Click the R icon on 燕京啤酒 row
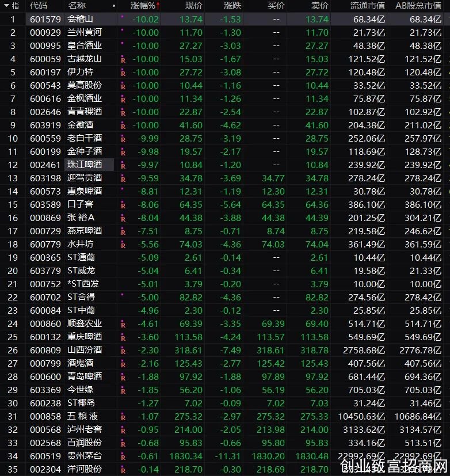 coord(123,232)
